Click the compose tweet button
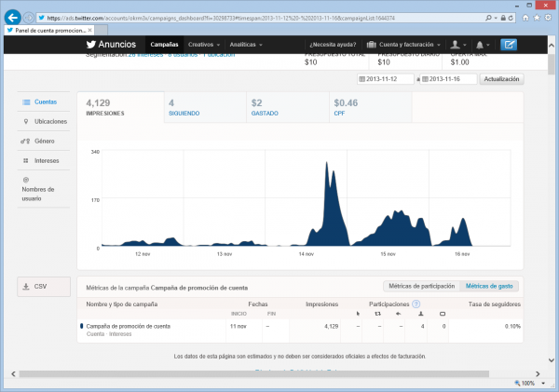 click(x=509, y=45)
